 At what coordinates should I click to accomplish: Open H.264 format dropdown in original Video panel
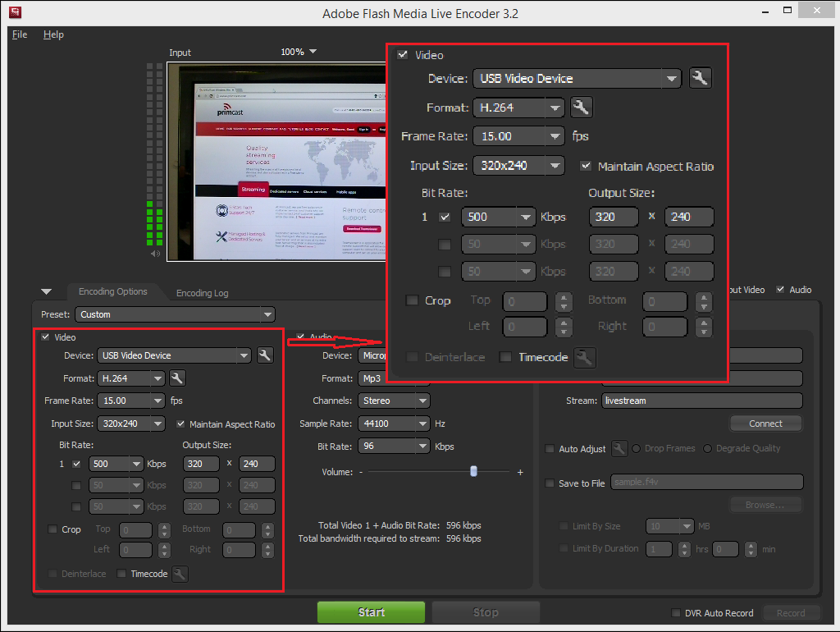click(130, 378)
